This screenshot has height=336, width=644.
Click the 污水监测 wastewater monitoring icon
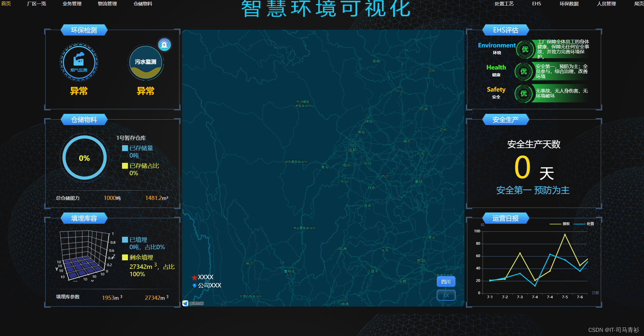tap(146, 62)
